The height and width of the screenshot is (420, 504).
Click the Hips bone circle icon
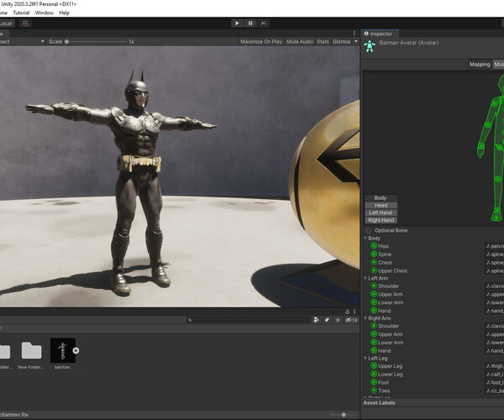coord(374,246)
